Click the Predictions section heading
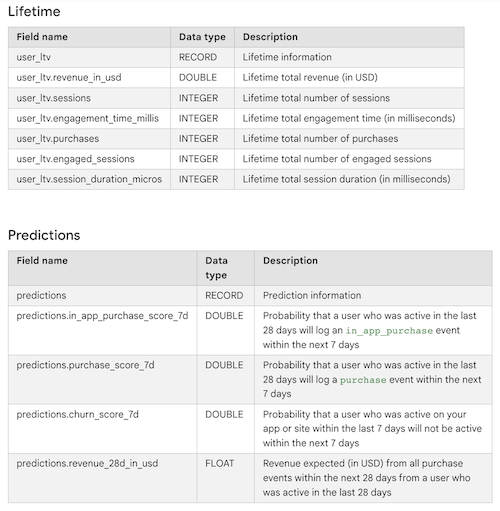This screenshot has height=511, width=500. (x=44, y=235)
